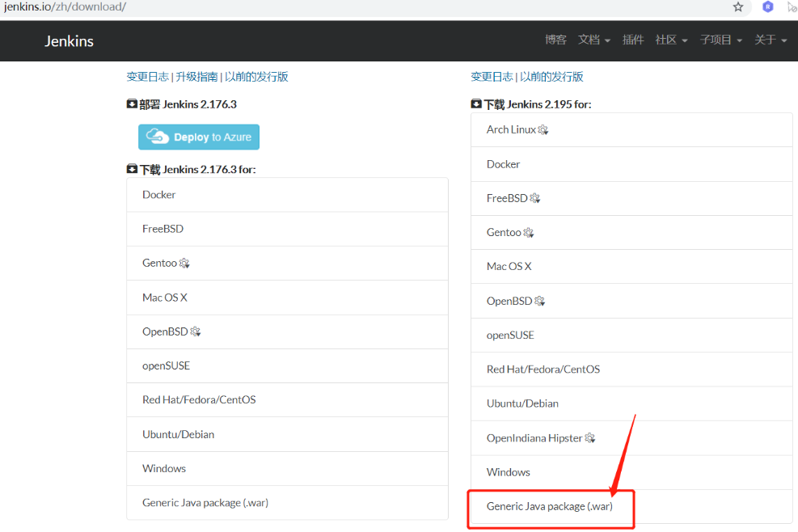The width and height of the screenshot is (798, 532).
Task: Click the gear icon beside OpenBSD in left list
Action: [196, 331]
